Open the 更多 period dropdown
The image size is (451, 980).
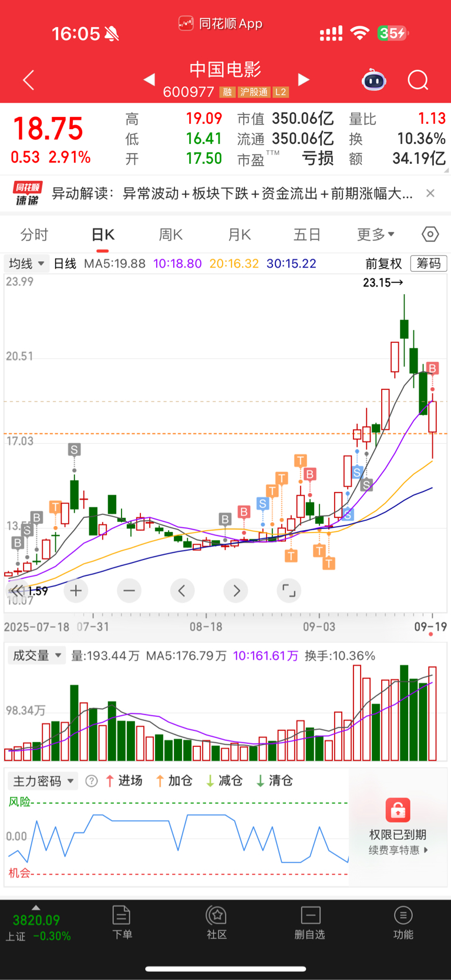pyautogui.click(x=376, y=235)
